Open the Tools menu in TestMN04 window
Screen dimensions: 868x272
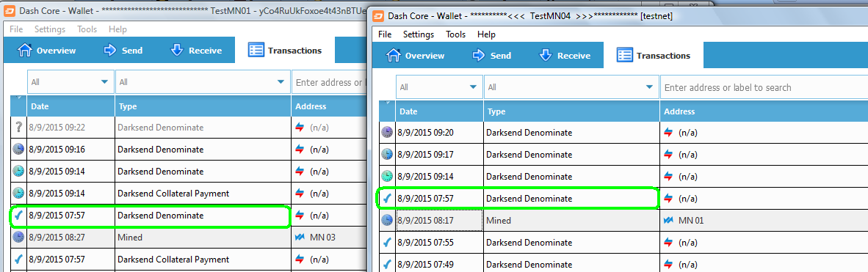point(455,34)
